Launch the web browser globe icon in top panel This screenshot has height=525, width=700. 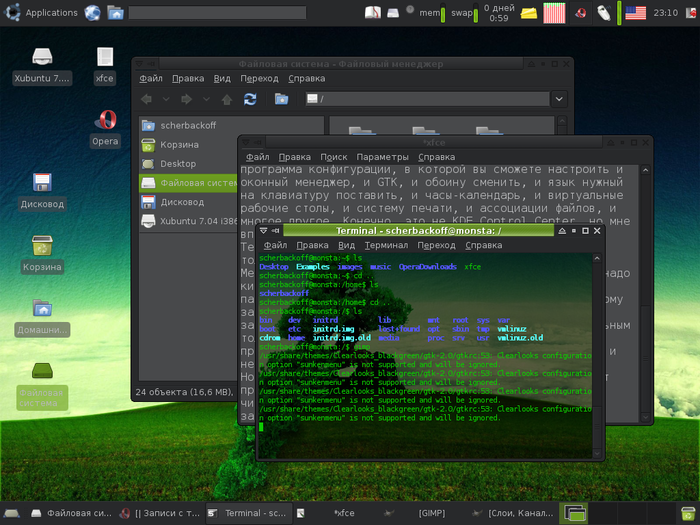pyautogui.click(x=92, y=12)
